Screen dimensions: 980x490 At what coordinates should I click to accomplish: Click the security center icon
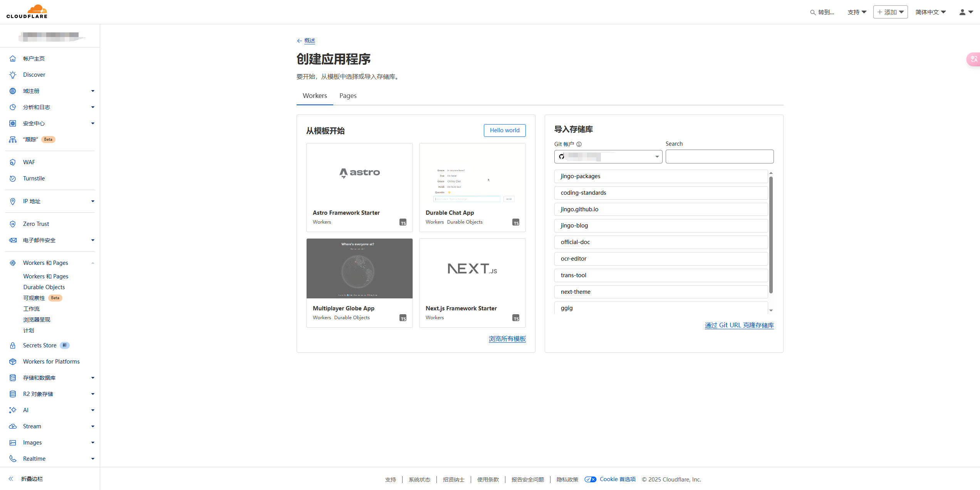[13, 123]
